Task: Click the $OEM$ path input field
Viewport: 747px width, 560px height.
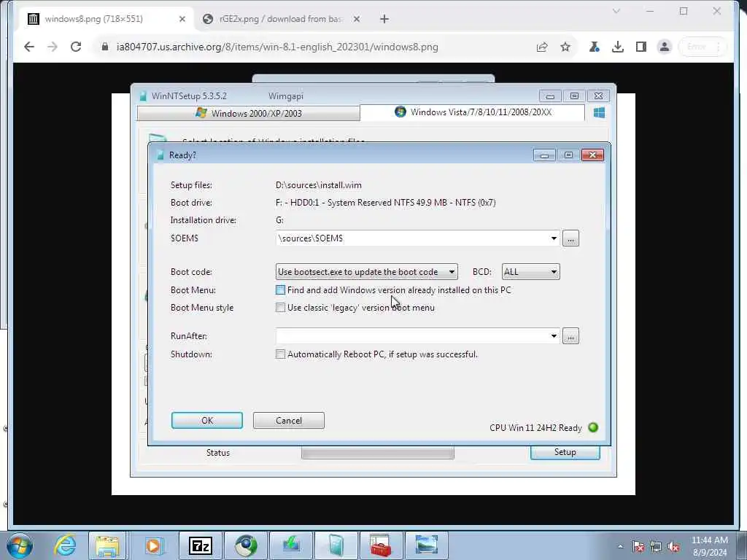Action: coord(411,238)
